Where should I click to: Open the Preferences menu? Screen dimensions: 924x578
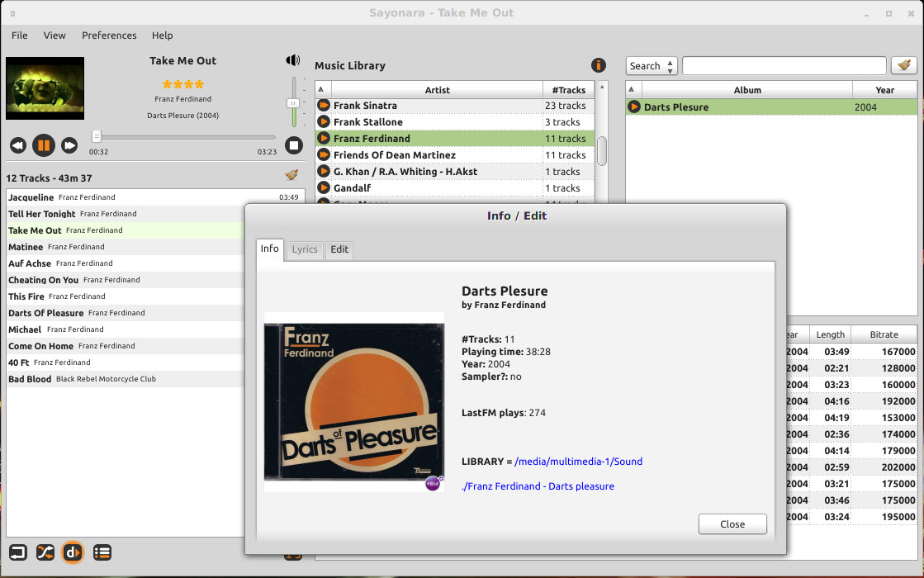(x=109, y=36)
